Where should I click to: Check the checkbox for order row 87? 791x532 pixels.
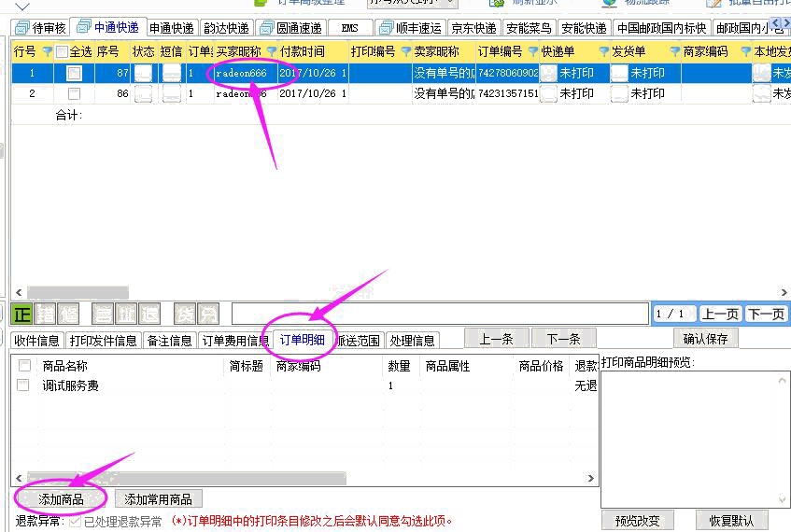(74, 73)
